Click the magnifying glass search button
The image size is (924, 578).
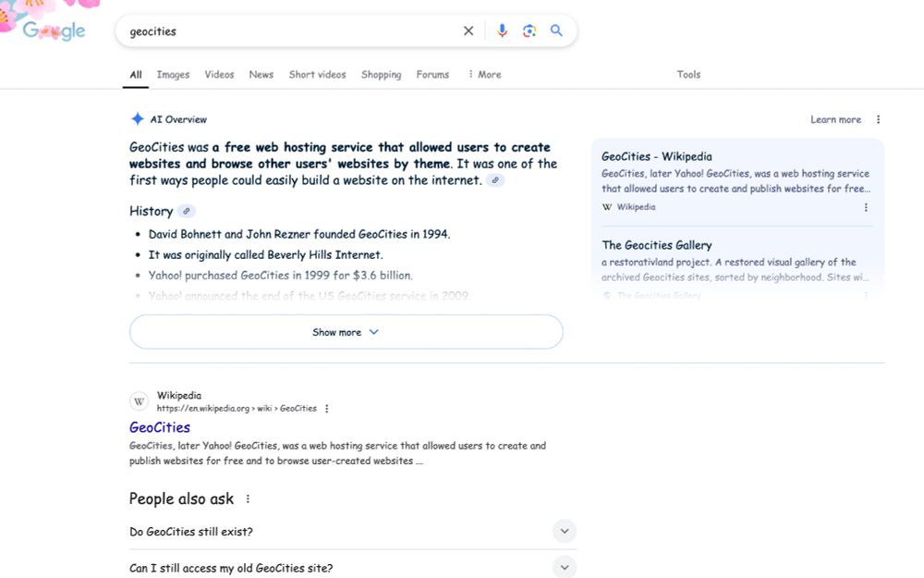[556, 31]
